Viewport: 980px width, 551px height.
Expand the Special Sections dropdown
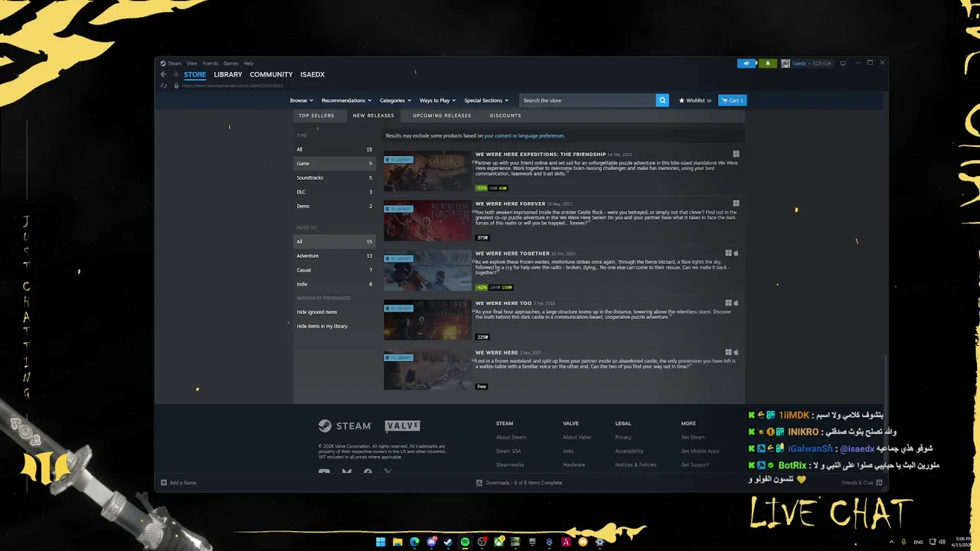(486, 100)
